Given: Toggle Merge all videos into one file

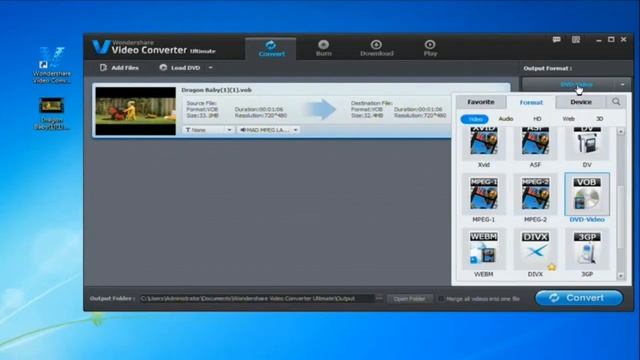Looking at the screenshot, I should coord(441,299).
